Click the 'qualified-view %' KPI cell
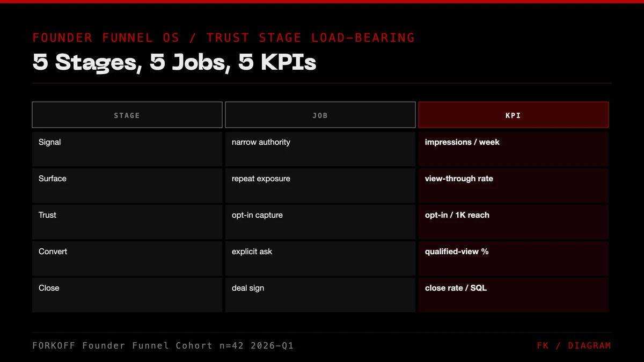The height and width of the screenshot is (362, 644). 514,258
